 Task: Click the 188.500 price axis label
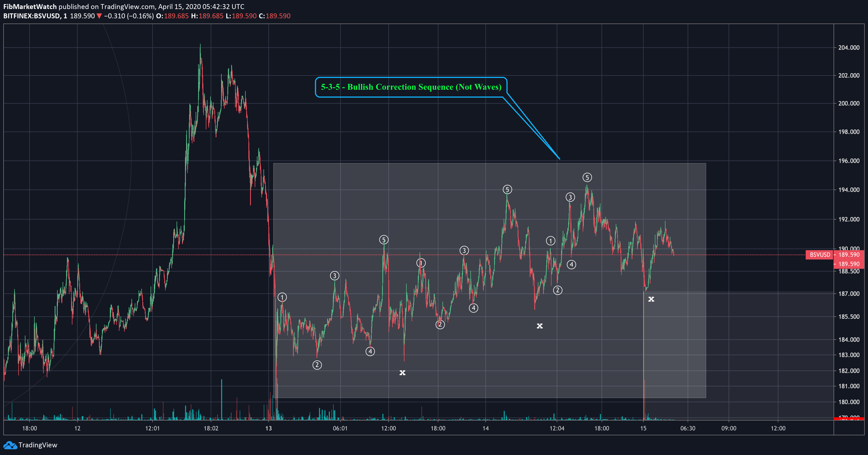click(849, 271)
